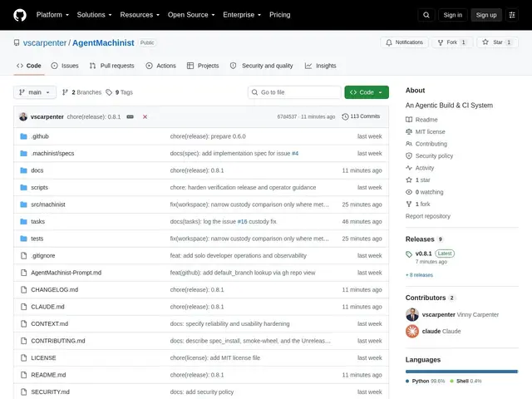Open the Resources menu
Image resolution: width=532 pixels, height=399 pixels.
pos(140,15)
